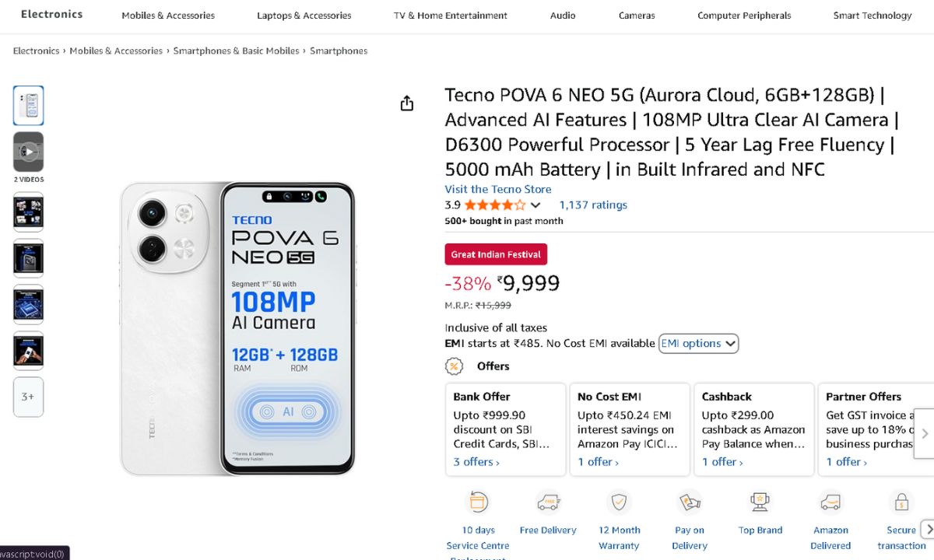Image resolution: width=934 pixels, height=560 pixels.
Task: Open the EMI options dropdown
Action: click(698, 343)
